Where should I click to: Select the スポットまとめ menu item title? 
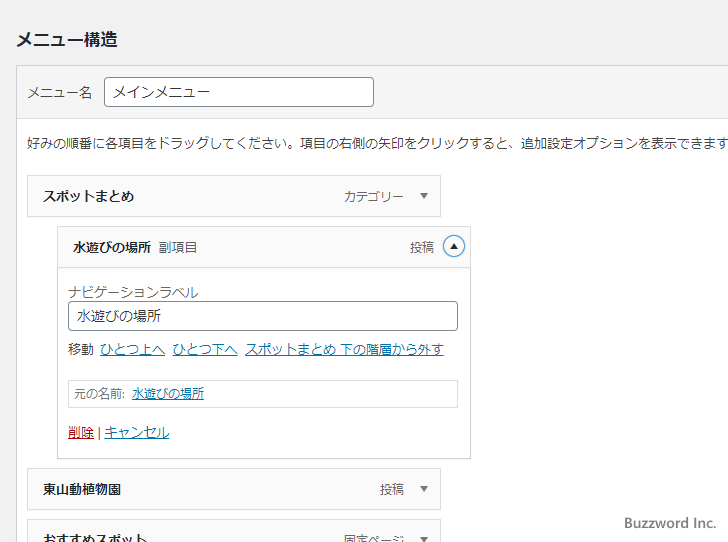pyautogui.click(x=88, y=197)
